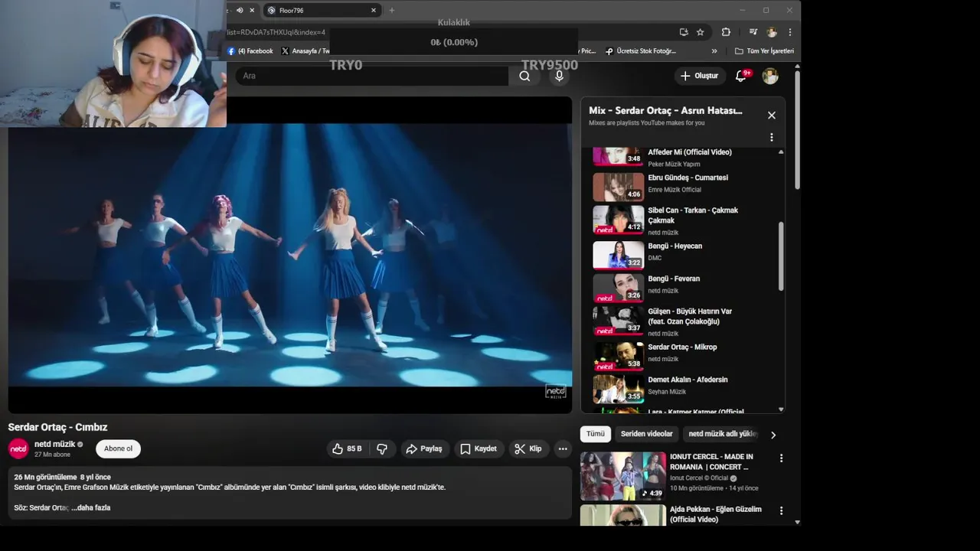Mute the audio-playing browser tab
This screenshot has width=980, height=551.
240,11
